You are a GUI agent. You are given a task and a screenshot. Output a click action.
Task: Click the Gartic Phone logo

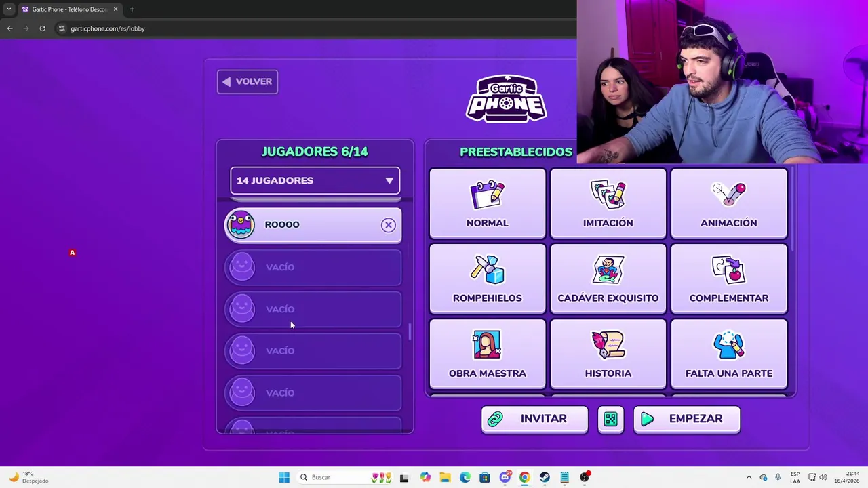(x=506, y=99)
